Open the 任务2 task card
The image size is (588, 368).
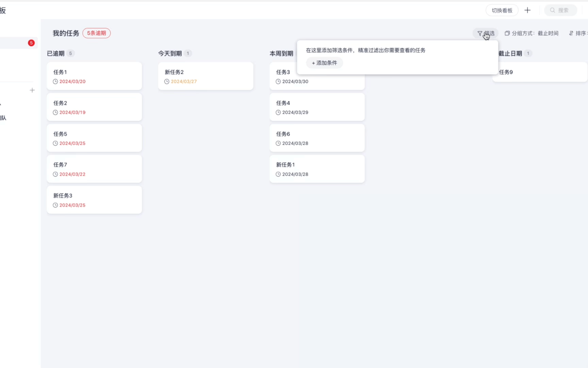94,107
